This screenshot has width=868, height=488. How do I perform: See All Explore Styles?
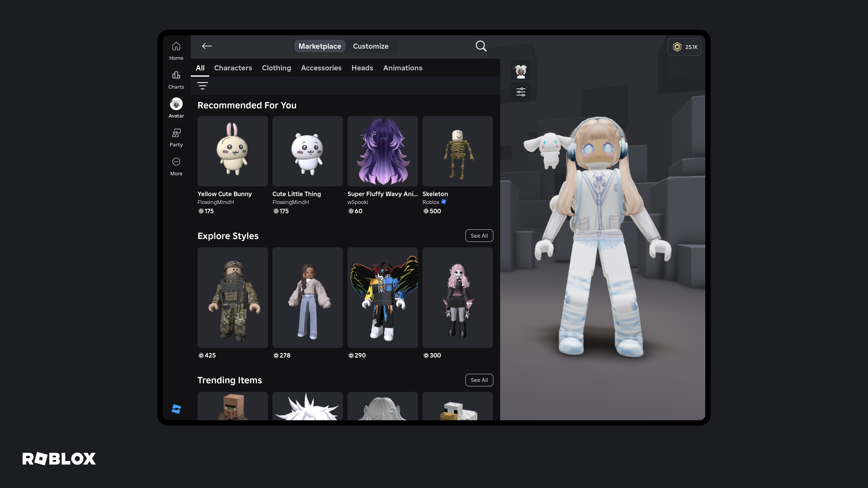pos(479,236)
